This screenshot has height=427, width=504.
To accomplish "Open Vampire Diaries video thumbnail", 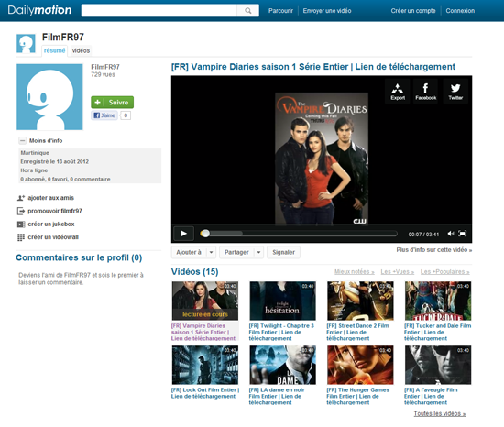I will click(x=205, y=301).
